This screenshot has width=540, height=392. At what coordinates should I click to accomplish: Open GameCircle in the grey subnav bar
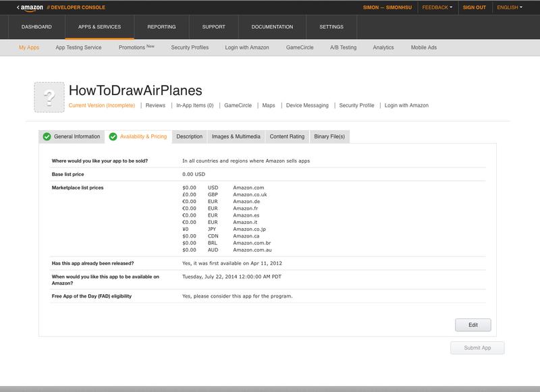coord(300,47)
